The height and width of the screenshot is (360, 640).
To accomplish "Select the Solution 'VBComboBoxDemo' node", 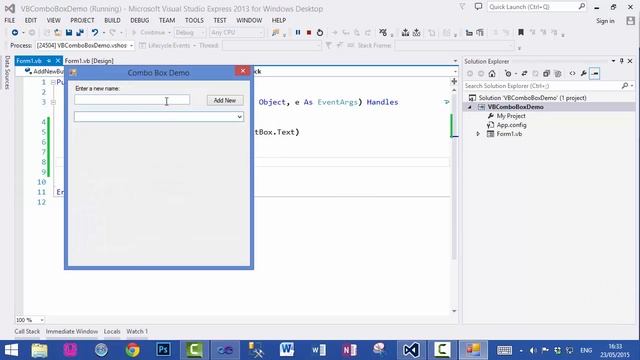I will pos(532,98).
